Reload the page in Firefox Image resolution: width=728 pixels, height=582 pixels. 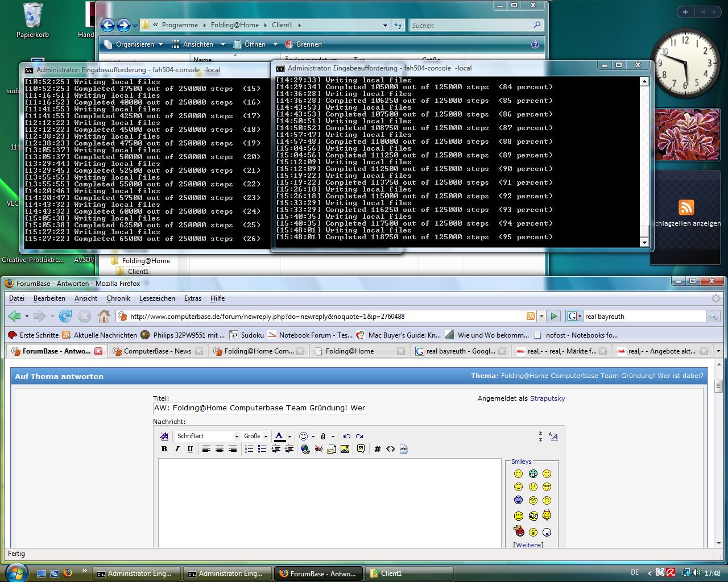[65, 316]
